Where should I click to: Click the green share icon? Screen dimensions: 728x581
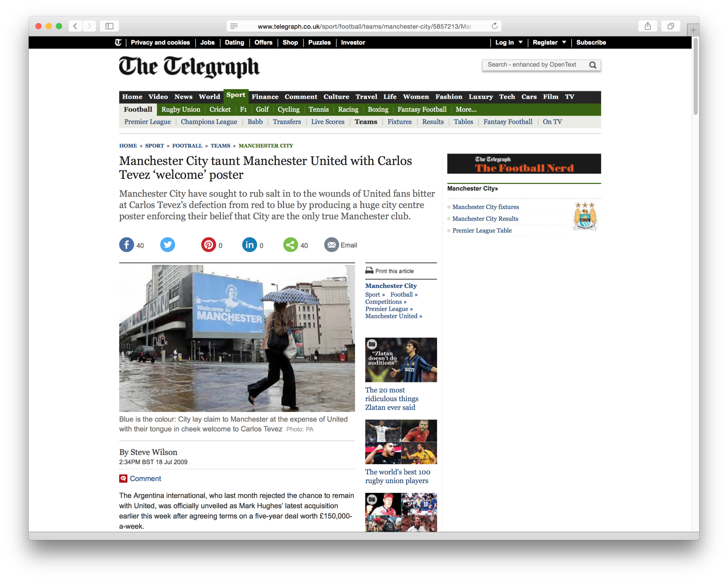(290, 245)
